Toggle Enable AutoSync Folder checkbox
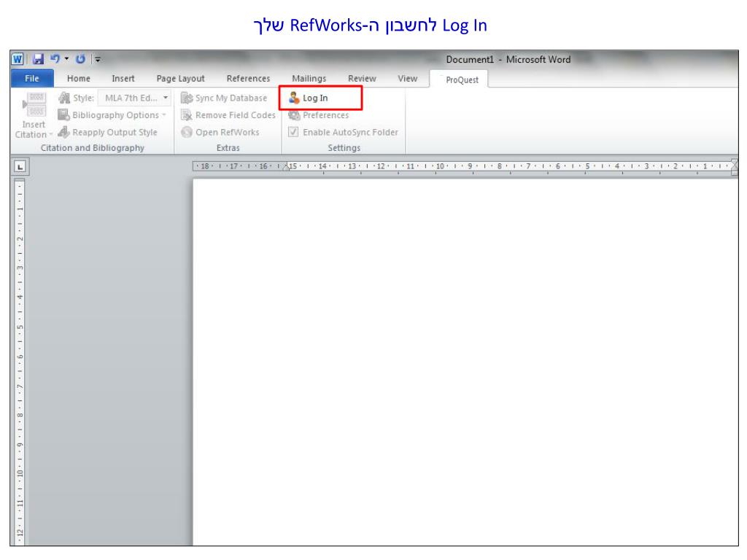 click(x=293, y=132)
